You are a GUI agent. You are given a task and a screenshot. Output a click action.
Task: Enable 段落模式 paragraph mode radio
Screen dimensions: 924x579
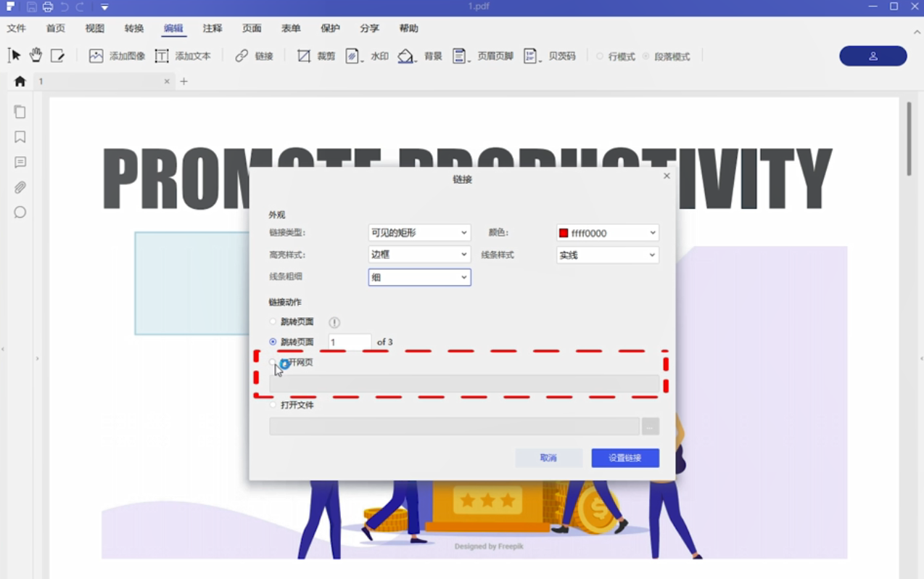coord(645,56)
